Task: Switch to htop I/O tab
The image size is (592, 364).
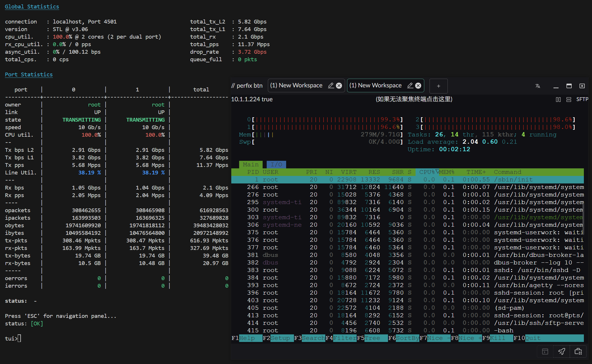Action: pos(276,165)
